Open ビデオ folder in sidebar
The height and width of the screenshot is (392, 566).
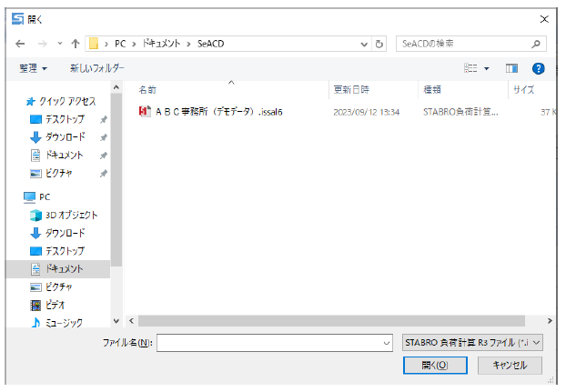(x=55, y=305)
